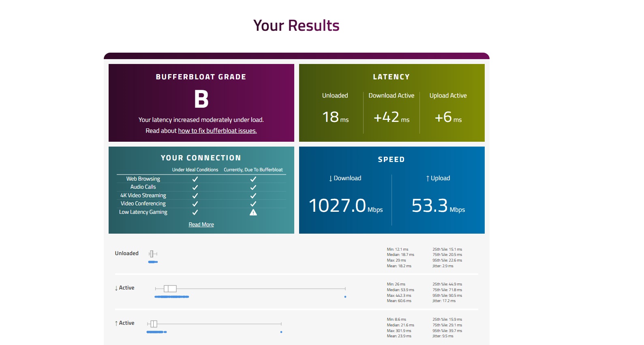The width and height of the screenshot is (644, 345).
Task: Click Low Latency Gaming checkmark under Ideal Conditions
Action: (195, 212)
